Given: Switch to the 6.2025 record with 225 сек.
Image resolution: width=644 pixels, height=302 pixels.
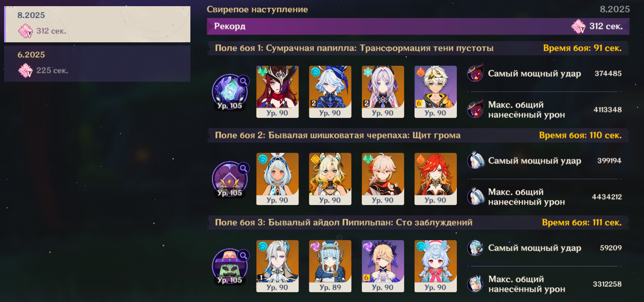Looking at the screenshot, I should (97, 64).
